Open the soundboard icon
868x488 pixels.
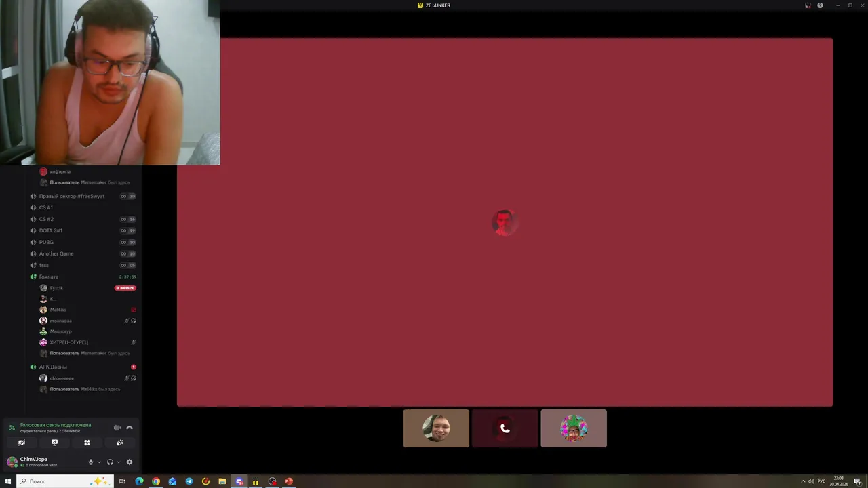[x=120, y=443]
